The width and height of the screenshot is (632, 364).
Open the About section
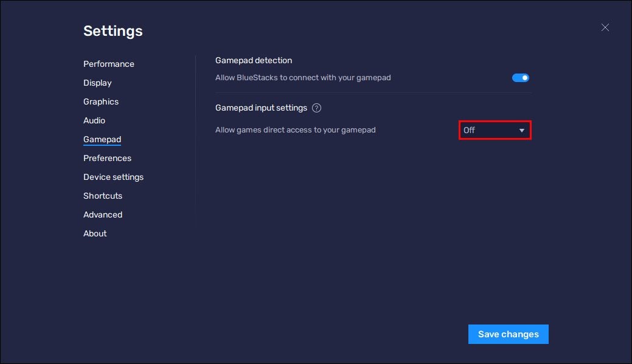[x=95, y=233]
